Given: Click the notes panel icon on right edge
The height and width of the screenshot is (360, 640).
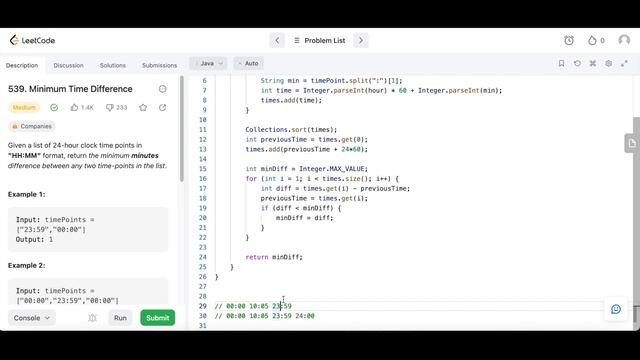Looking at the screenshot, I should click(632, 143).
